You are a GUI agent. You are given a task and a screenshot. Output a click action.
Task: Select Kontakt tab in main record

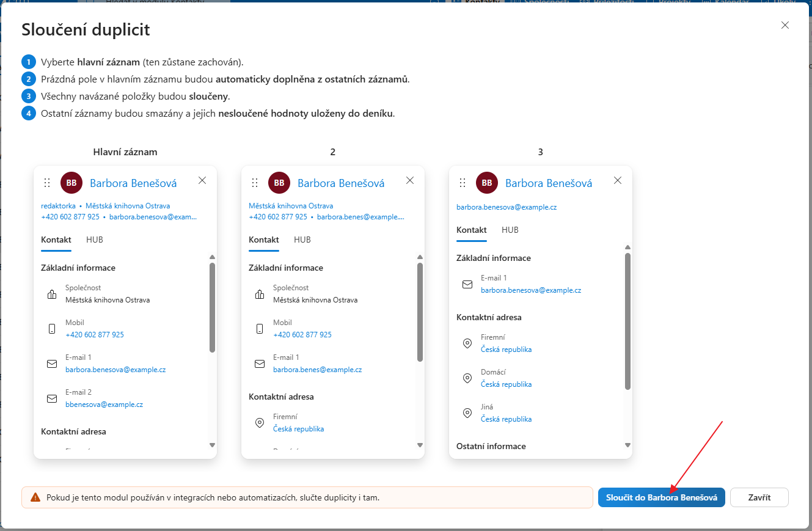coord(56,240)
